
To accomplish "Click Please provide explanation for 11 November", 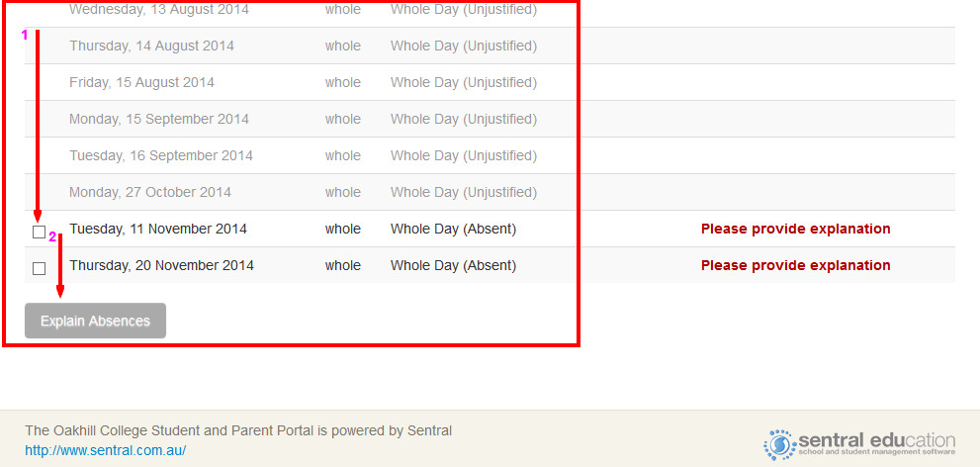I will pyautogui.click(x=796, y=229).
